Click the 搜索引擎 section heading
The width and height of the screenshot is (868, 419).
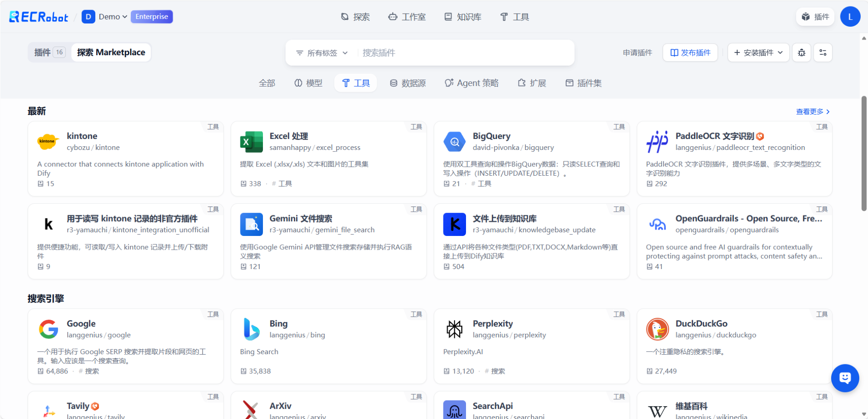[x=46, y=298]
